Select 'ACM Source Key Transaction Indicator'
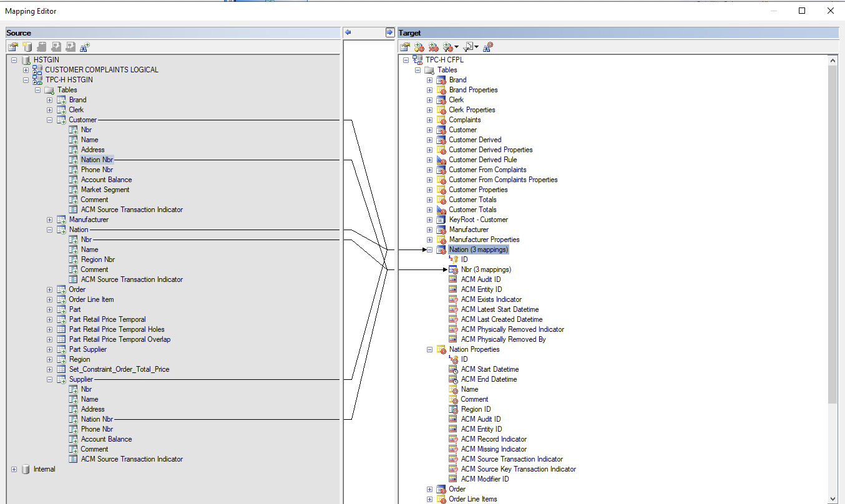Image resolution: width=845 pixels, height=504 pixels. (x=519, y=469)
